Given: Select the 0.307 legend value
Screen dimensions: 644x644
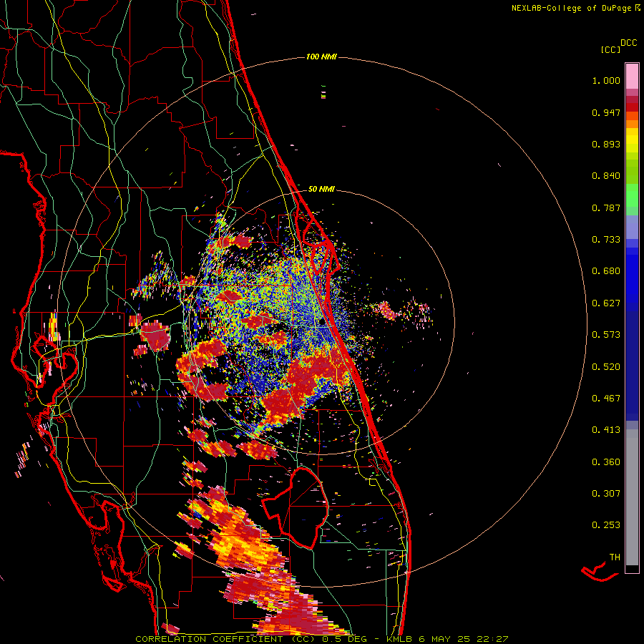Looking at the screenshot, I should tap(606, 494).
